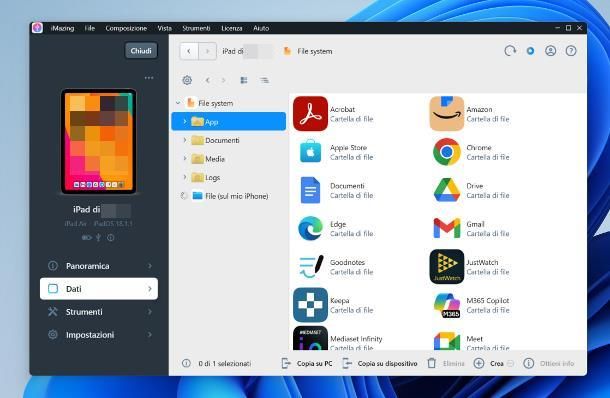Expand the App folder in tree
This screenshot has width=610, height=398.
point(185,121)
